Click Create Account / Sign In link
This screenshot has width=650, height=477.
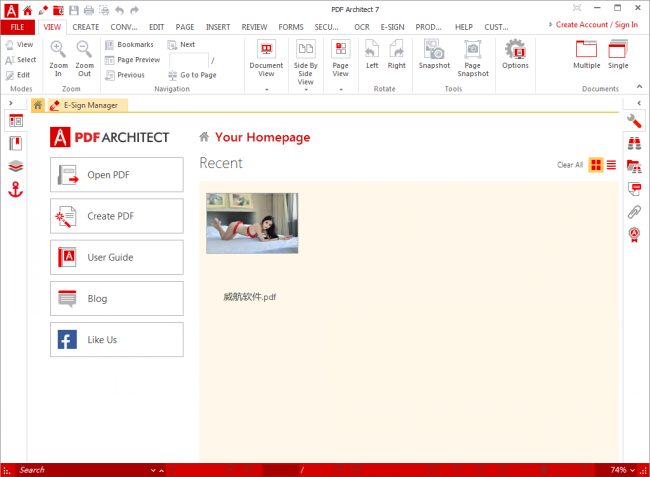click(597, 24)
